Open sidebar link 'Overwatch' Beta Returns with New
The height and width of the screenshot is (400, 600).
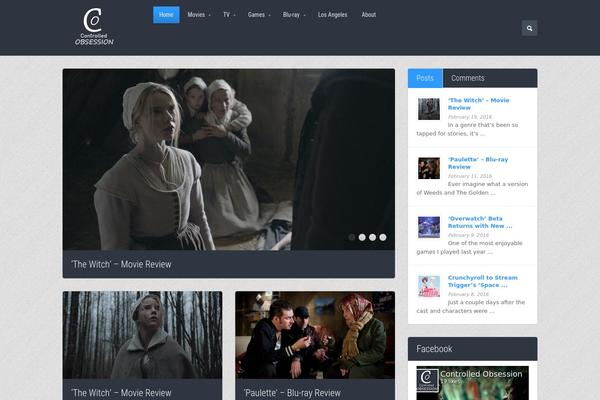pyautogui.click(x=480, y=222)
